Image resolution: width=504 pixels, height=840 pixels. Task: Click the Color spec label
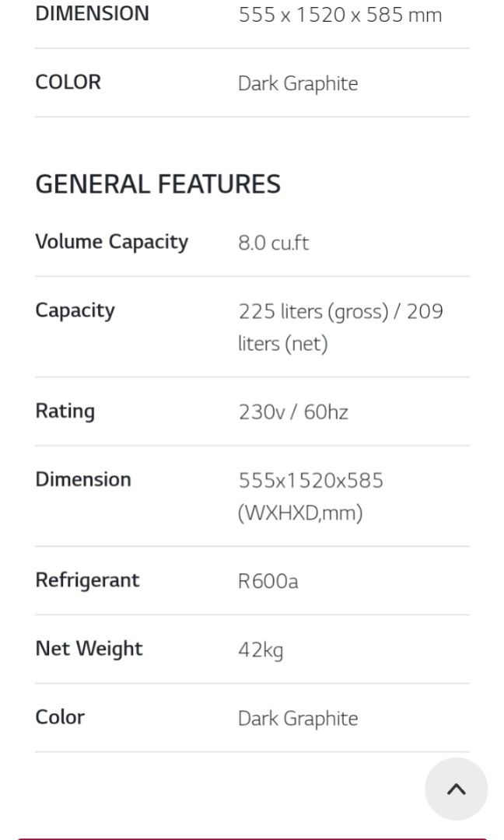59,717
